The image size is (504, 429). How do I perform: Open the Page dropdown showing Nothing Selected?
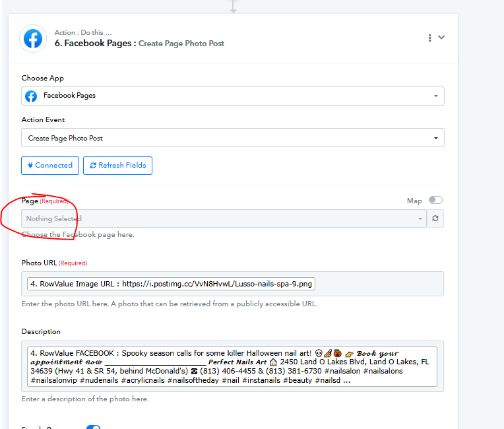coord(224,218)
